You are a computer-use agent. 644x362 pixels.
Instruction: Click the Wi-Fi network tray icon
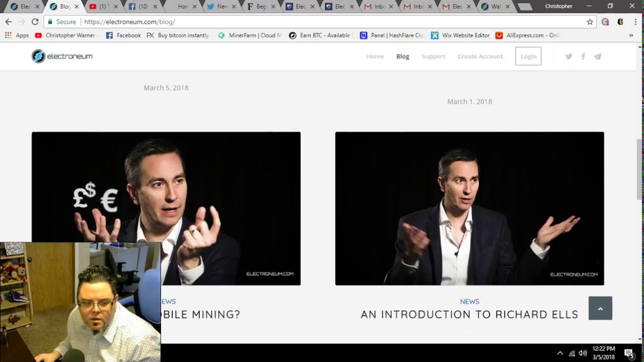(572, 353)
